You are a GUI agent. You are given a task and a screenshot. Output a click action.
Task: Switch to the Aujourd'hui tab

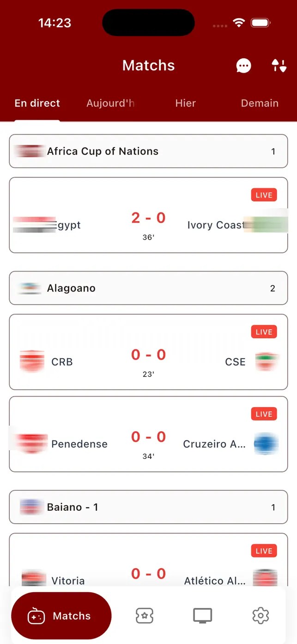click(111, 103)
